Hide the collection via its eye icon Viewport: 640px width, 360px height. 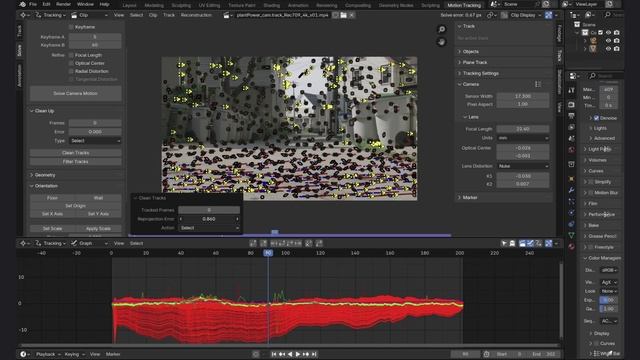(608, 33)
